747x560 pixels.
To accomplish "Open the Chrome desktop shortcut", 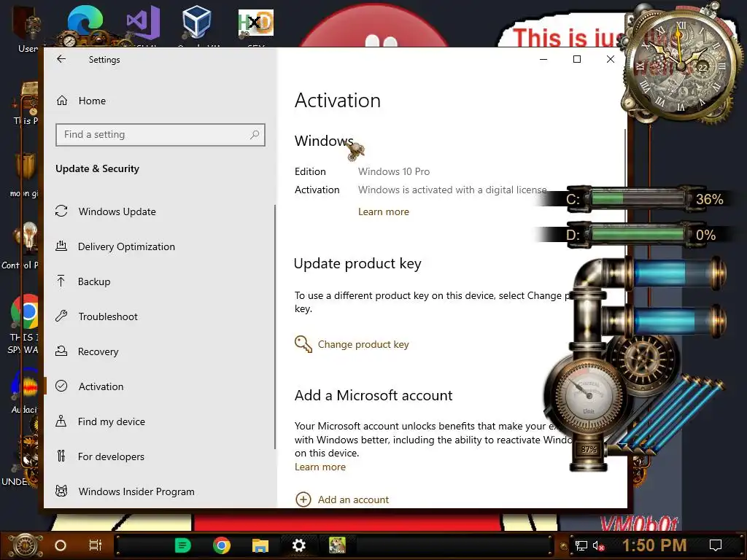I will coord(25,312).
